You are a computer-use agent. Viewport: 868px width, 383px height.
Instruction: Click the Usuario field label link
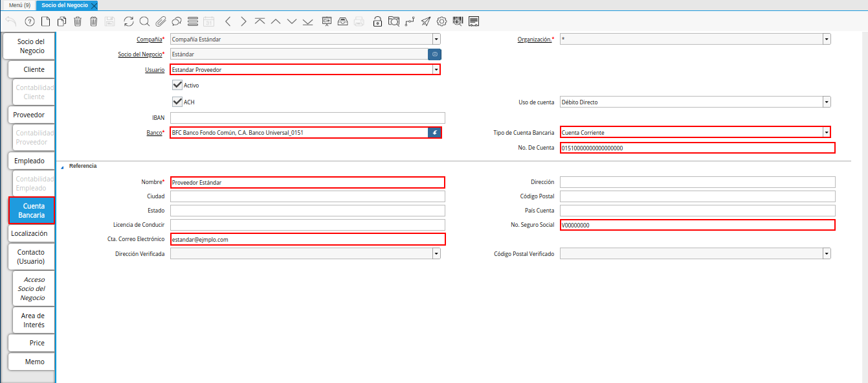coord(154,70)
